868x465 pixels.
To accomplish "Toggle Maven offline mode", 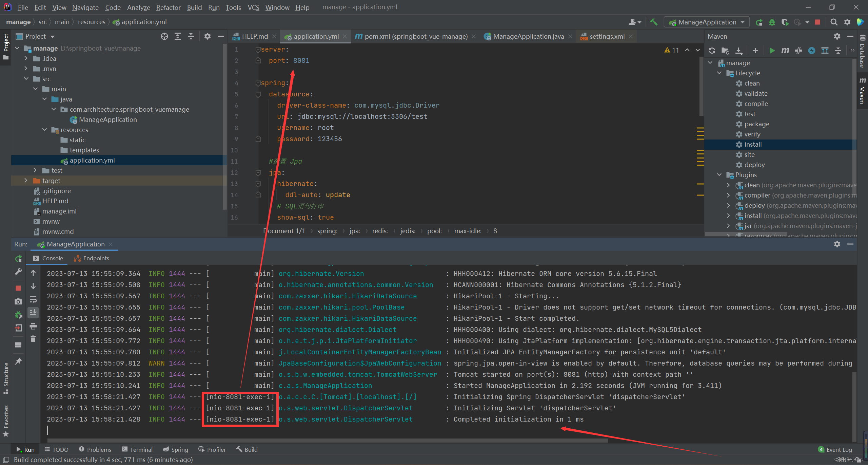I will (x=798, y=51).
